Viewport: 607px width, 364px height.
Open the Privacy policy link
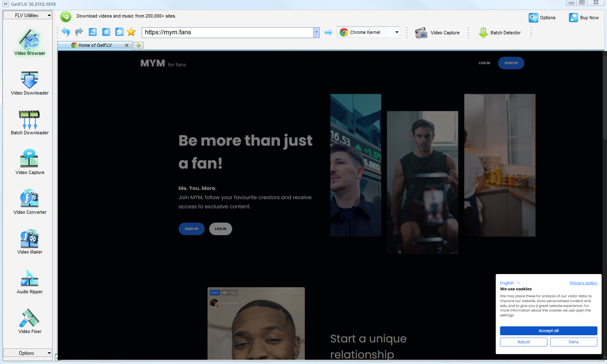tap(583, 283)
